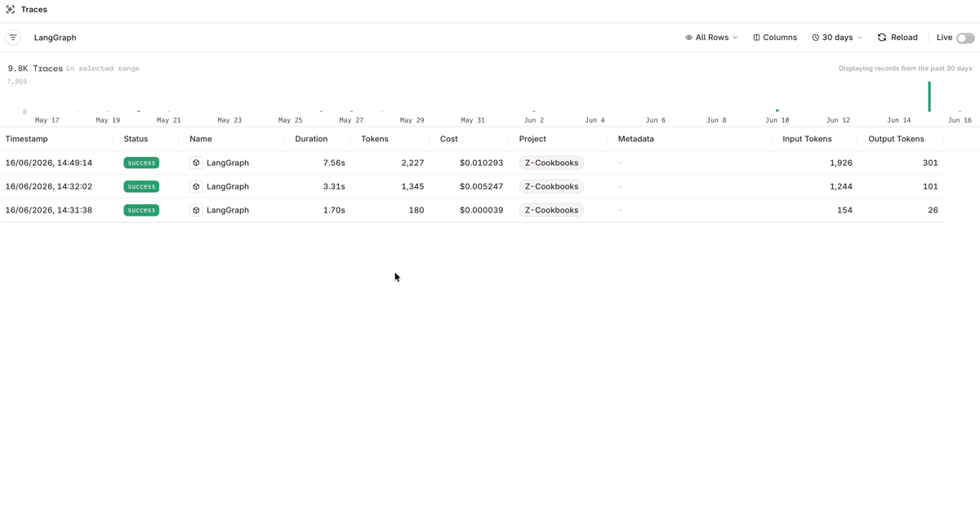
Task: Click LangGraph name in 7.56s row
Action: point(228,163)
